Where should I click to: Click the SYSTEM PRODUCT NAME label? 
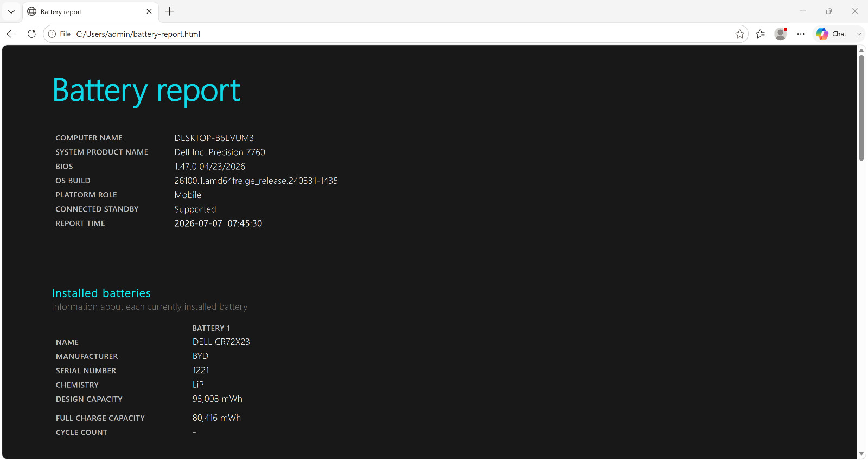click(x=101, y=152)
